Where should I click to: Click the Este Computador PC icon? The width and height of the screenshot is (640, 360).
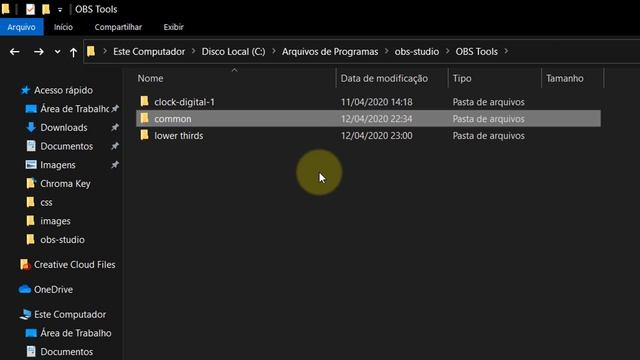(25, 314)
